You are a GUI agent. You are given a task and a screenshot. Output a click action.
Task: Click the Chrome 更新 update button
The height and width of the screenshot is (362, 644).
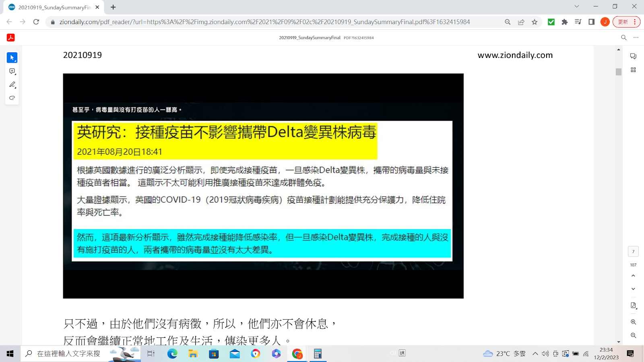(x=626, y=22)
